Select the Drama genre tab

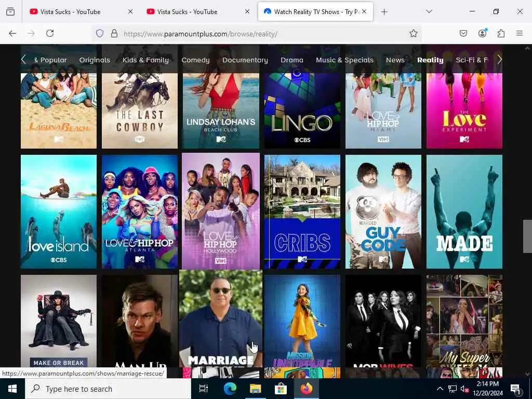292,60
